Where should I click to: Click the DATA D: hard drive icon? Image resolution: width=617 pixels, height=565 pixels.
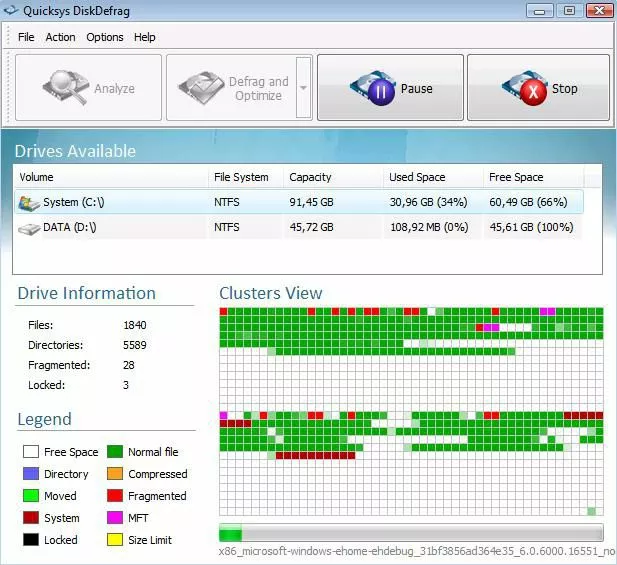pos(29,229)
